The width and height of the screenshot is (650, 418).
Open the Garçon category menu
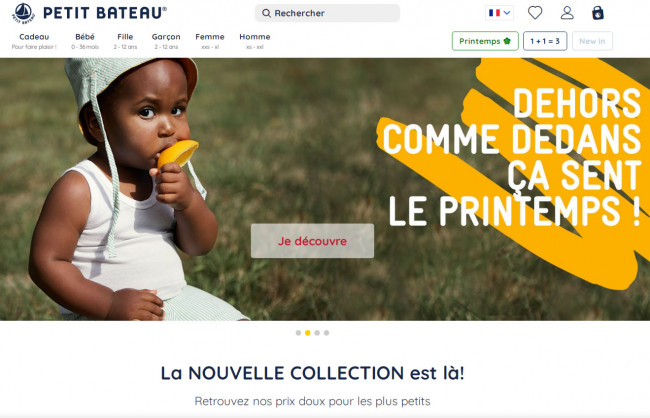(x=166, y=41)
